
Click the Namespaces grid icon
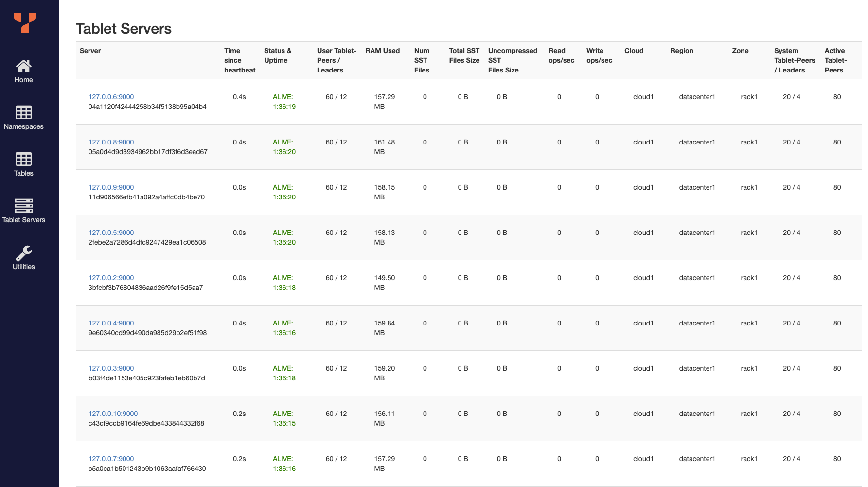pyautogui.click(x=23, y=112)
